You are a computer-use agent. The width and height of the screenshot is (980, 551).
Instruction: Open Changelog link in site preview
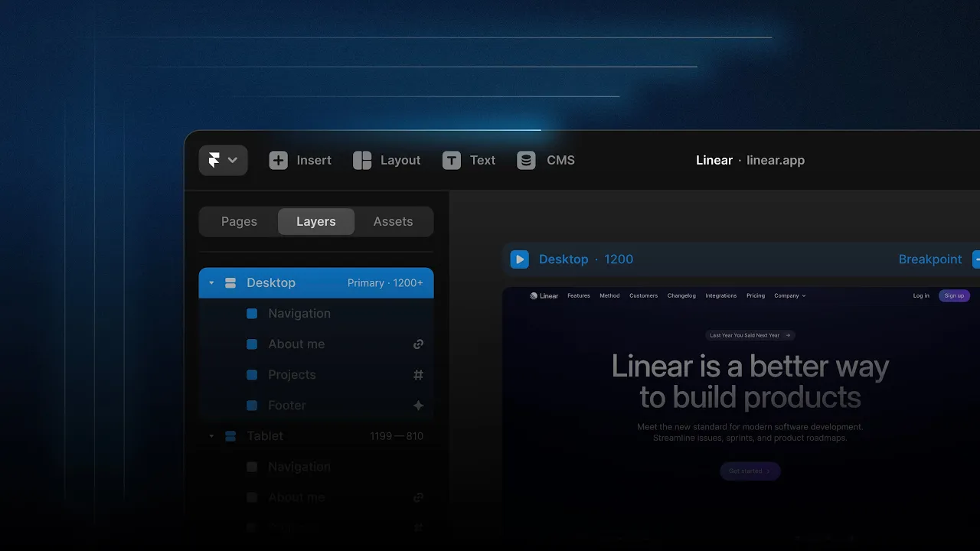681,295
